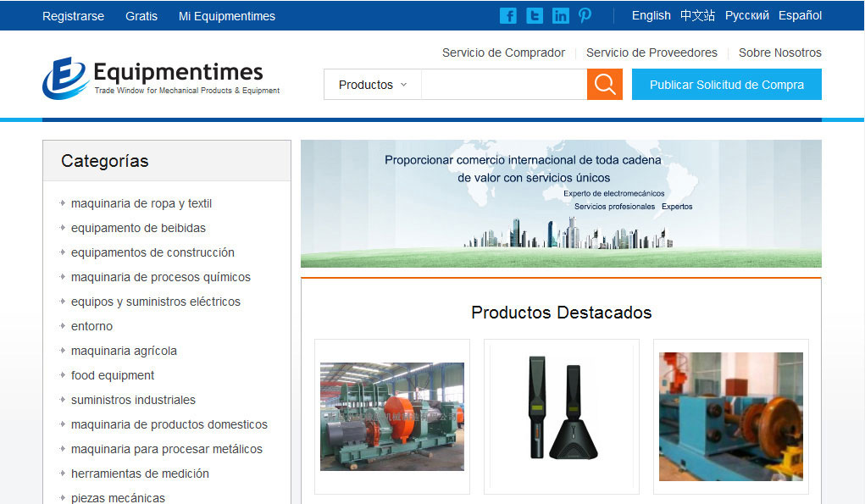
Task: Open the LinkedIn social icon
Action: (561, 15)
